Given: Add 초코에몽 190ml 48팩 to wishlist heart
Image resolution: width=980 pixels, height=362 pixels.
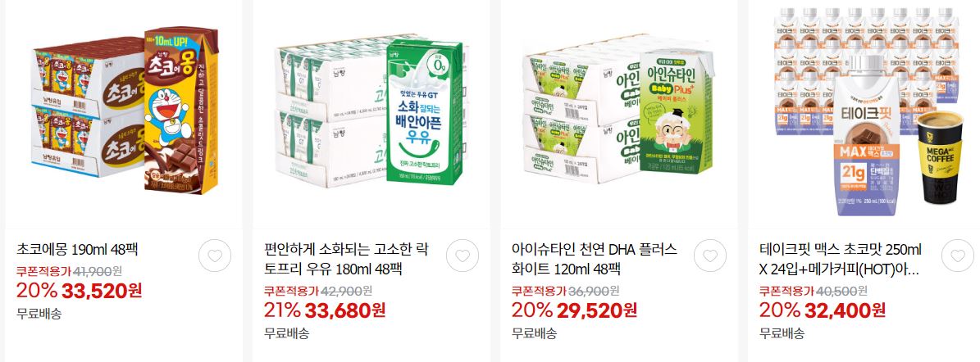Looking at the screenshot, I should point(215,256).
